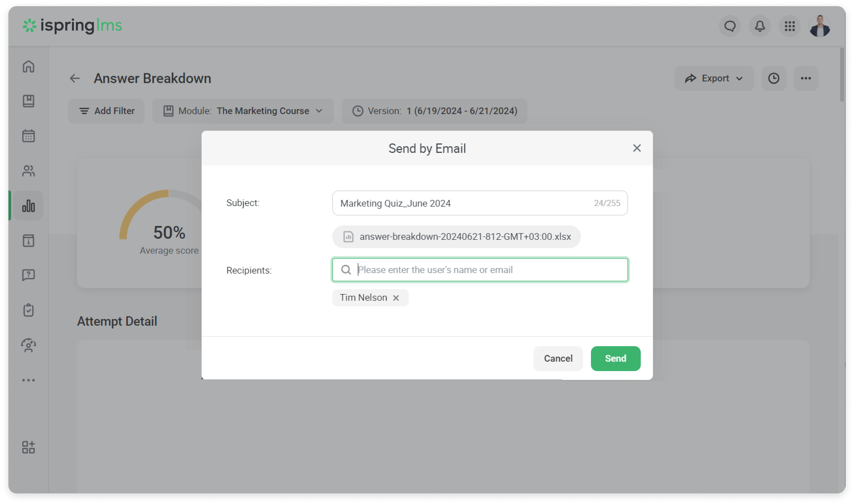Click the attached answer-breakdown xlsx file chip
This screenshot has width=854, height=504.
(456, 237)
